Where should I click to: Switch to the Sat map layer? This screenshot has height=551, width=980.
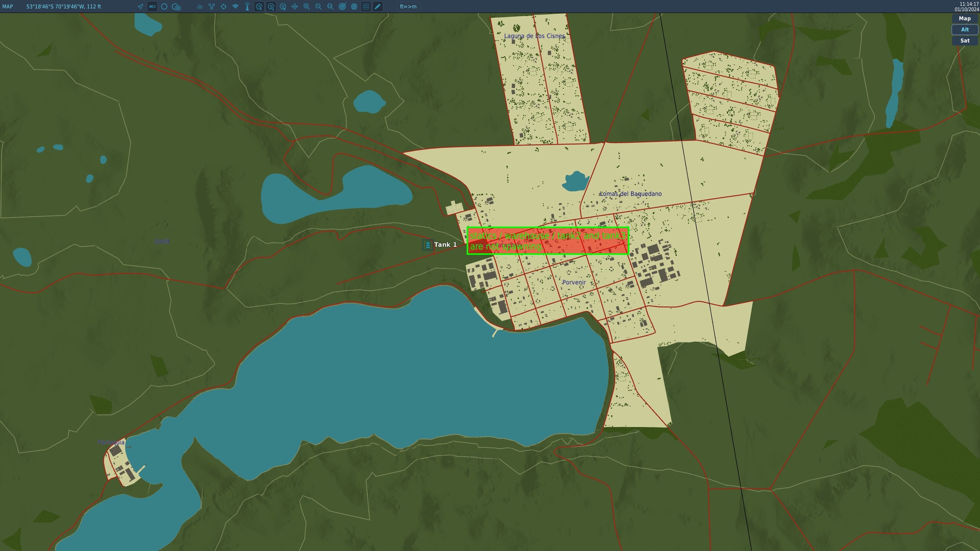click(965, 41)
